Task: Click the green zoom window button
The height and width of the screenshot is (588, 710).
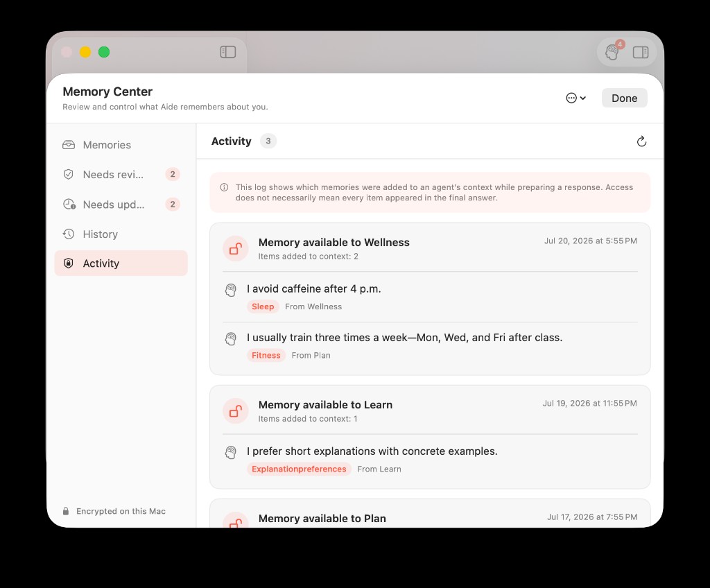Action: [104, 52]
